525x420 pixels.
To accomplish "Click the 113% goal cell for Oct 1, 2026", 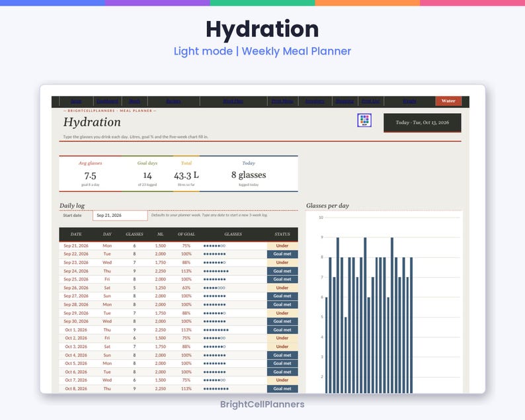I will pyautogui.click(x=186, y=330).
